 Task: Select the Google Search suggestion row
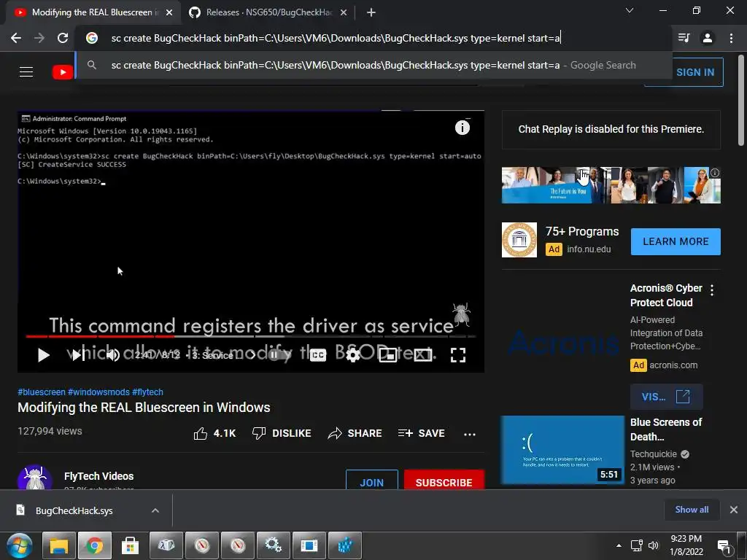374,65
